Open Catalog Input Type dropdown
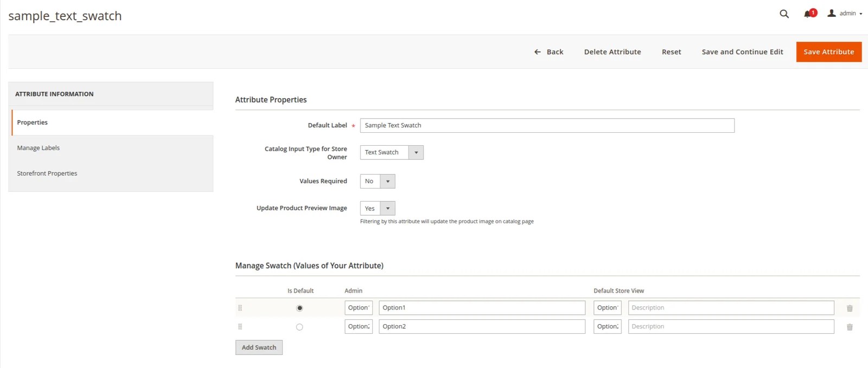 (x=392, y=152)
